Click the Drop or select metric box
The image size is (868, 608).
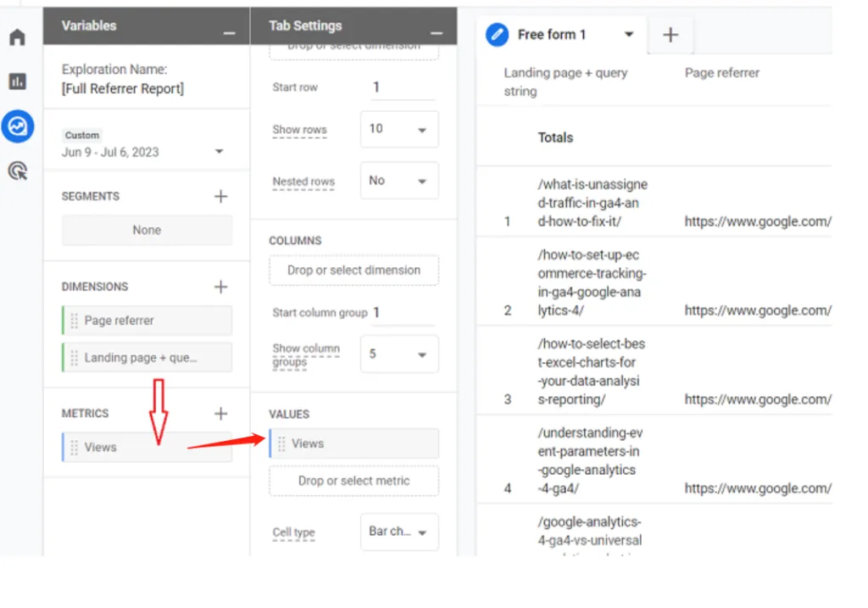point(353,481)
